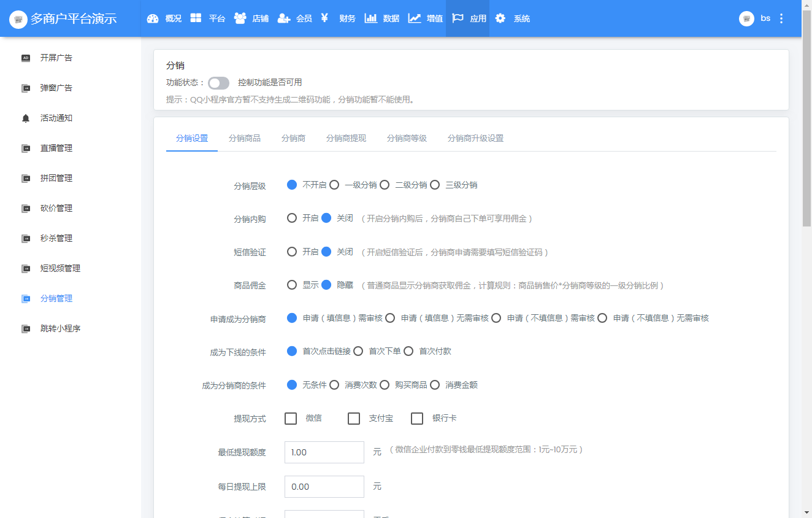Check the 银行卡 withdrawal checkbox
The width and height of the screenshot is (812, 518).
(417, 419)
